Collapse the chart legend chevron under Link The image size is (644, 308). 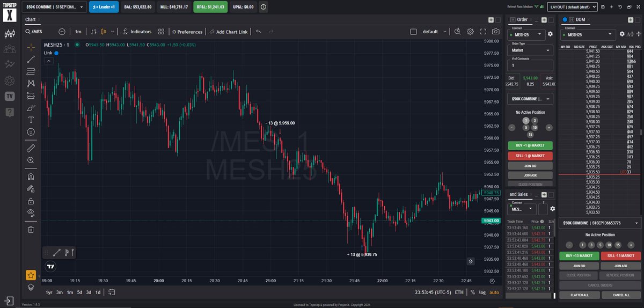[49, 61]
